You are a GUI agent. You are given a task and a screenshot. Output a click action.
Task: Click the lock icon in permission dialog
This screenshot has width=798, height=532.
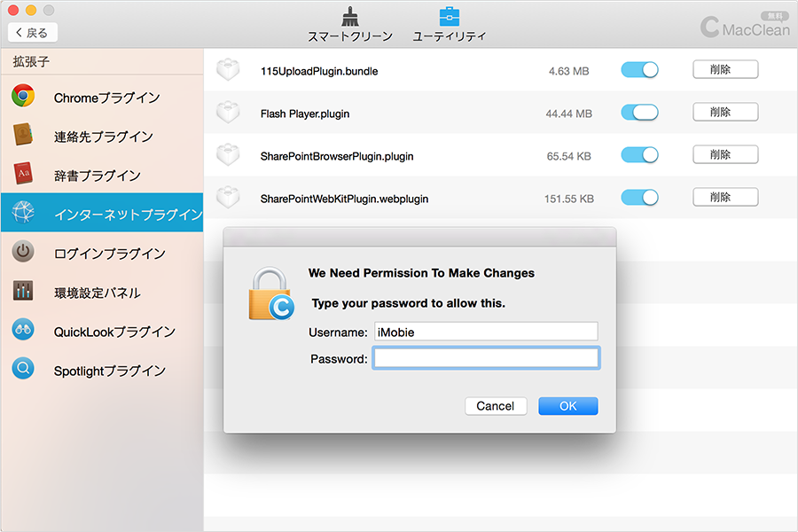pyautogui.click(x=271, y=293)
